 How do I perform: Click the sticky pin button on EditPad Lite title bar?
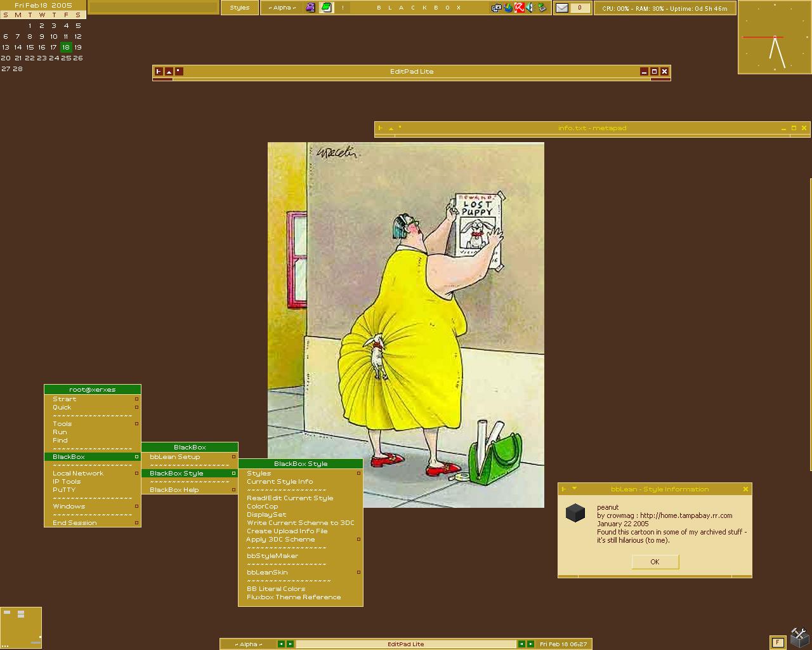pos(159,72)
